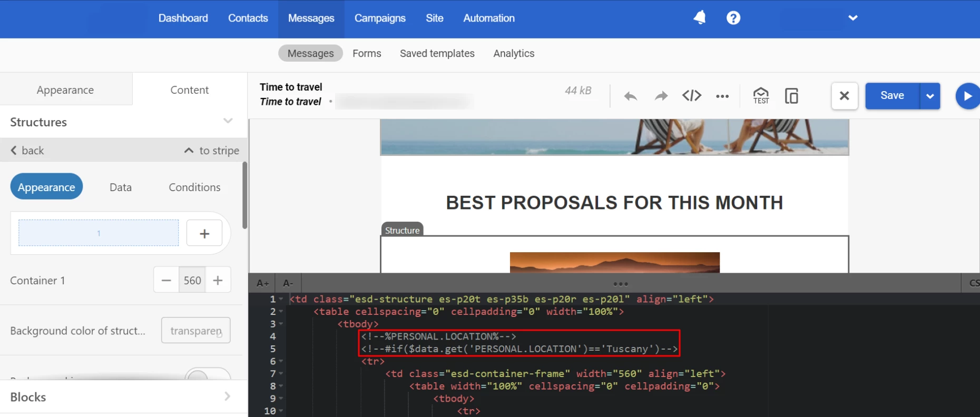Fold tbody at line 3

(x=281, y=324)
